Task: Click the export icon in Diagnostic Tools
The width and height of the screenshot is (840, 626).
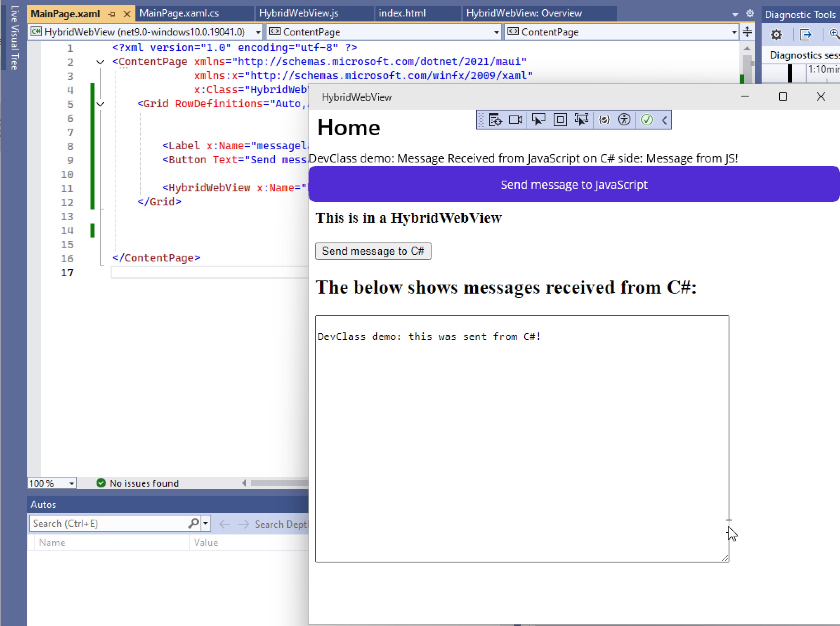Action: [x=805, y=35]
